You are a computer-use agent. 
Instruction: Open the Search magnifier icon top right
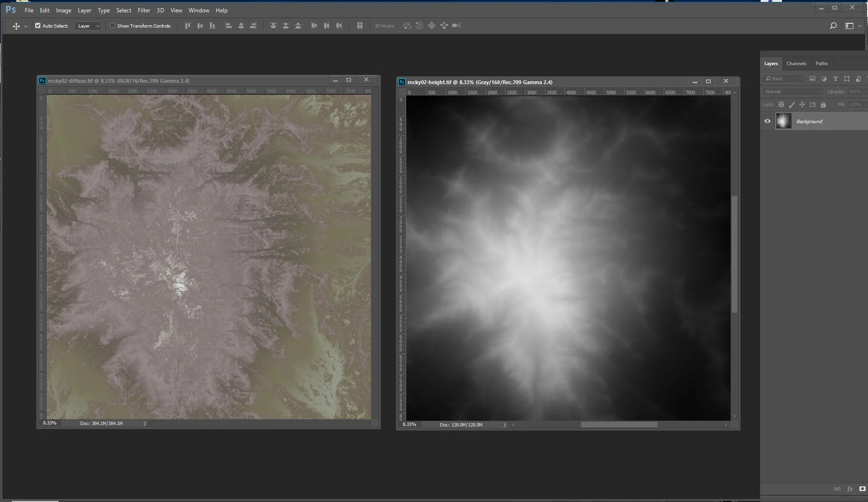coord(833,26)
